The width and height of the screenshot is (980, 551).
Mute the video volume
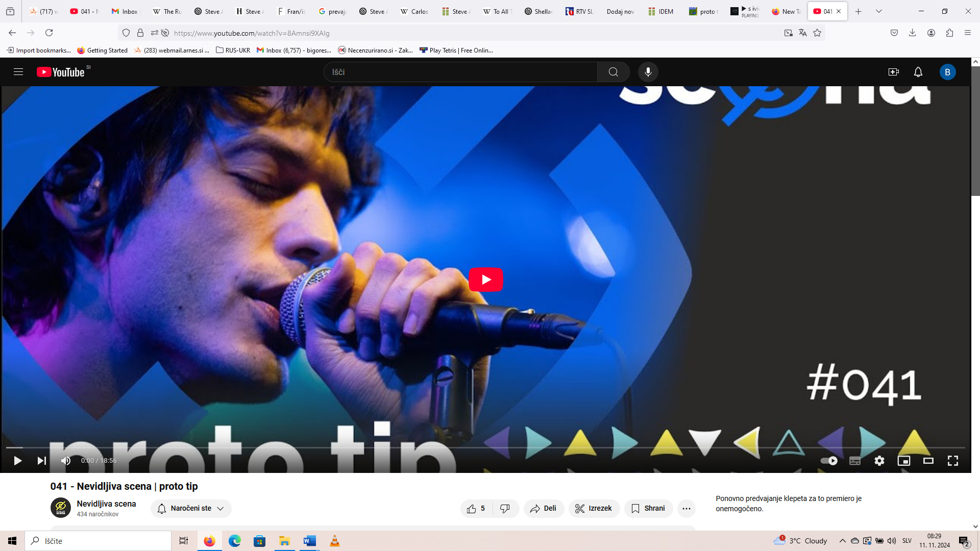(66, 461)
